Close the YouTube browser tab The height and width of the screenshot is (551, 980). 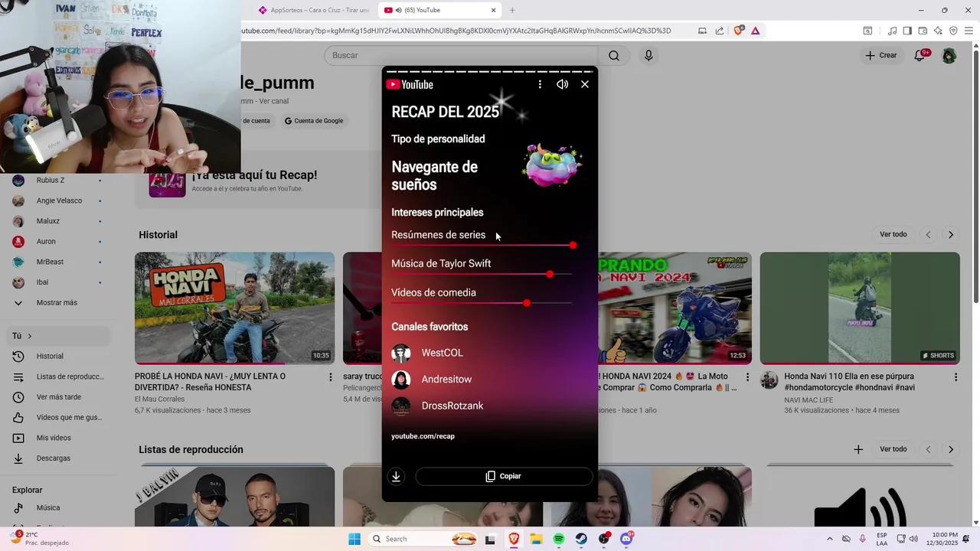(494, 10)
